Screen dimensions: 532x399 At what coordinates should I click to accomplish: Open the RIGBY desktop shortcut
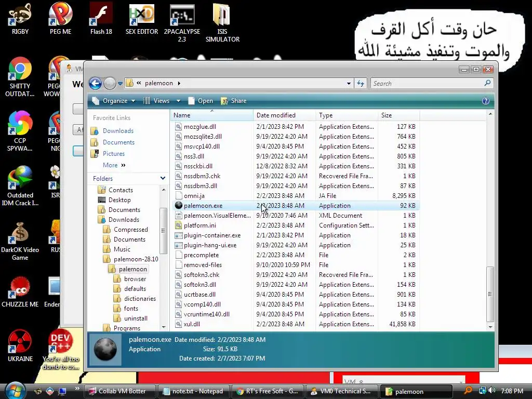pos(20,19)
